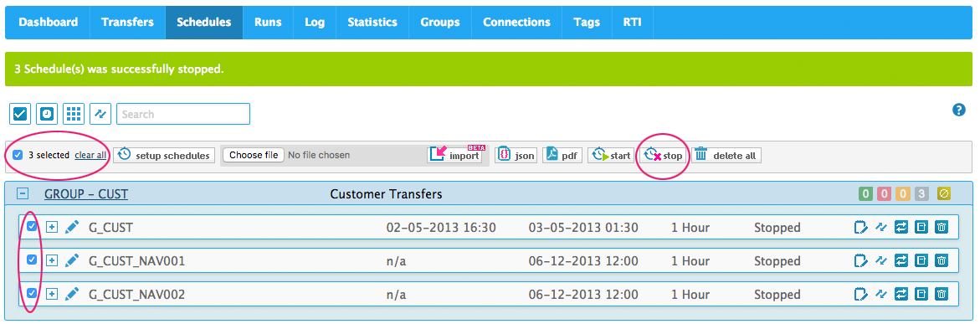Open the GROUP - CUST link

coord(86,194)
